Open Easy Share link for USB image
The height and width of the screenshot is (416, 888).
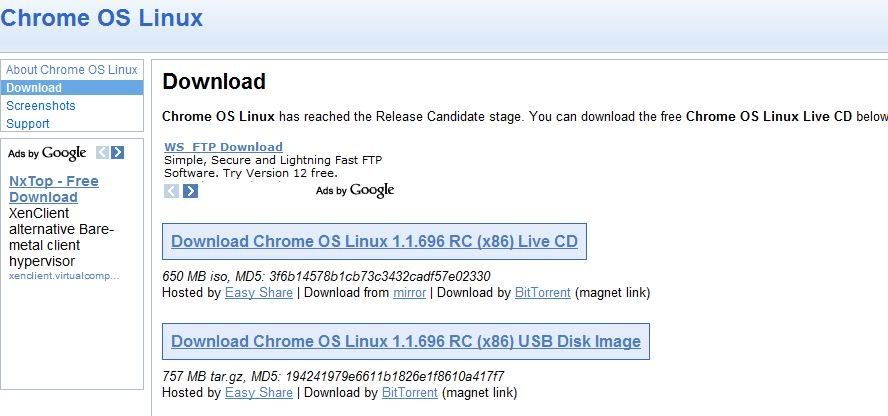pyautogui.click(x=259, y=392)
